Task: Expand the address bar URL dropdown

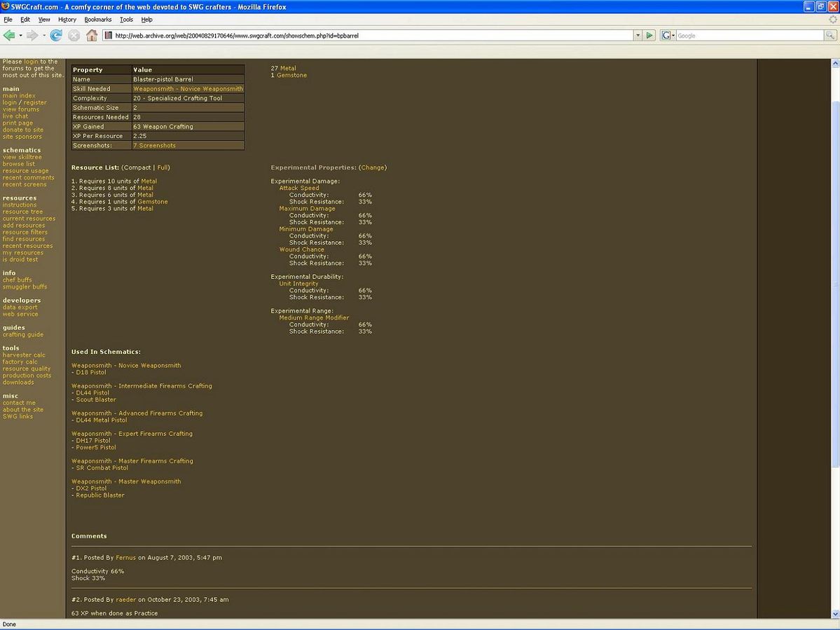Action: click(x=638, y=35)
